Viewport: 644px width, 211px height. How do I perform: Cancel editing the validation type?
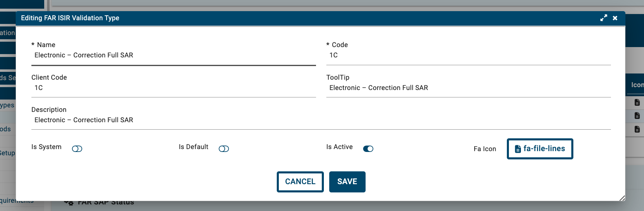(x=300, y=182)
